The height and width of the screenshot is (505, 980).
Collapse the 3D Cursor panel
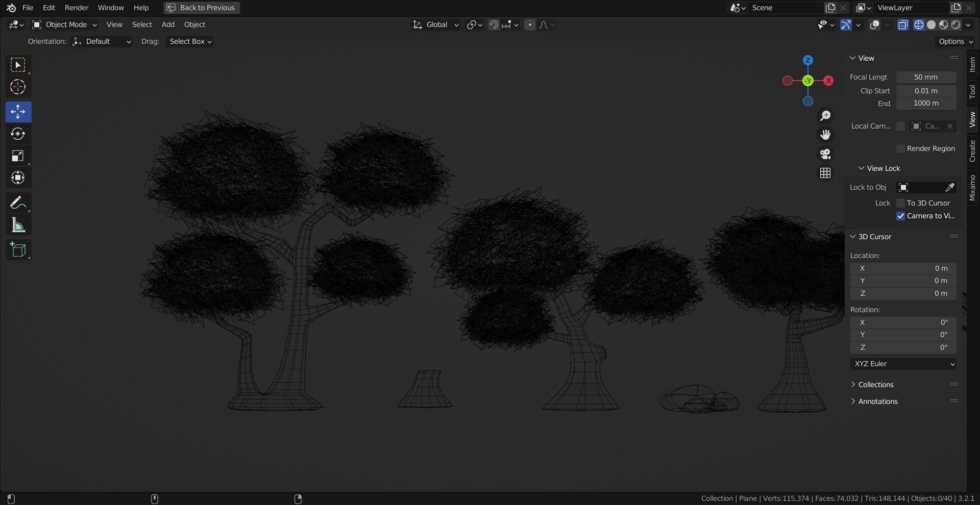[x=870, y=237]
